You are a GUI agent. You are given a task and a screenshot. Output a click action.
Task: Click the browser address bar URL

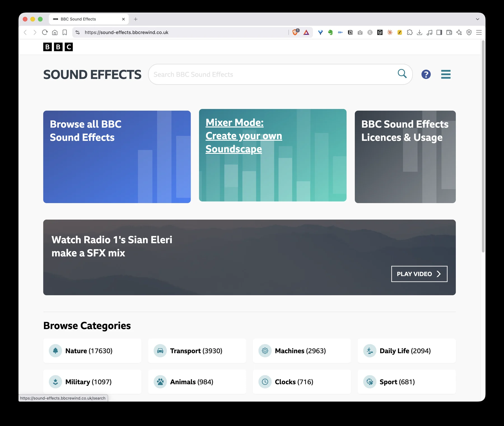pos(127,32)
